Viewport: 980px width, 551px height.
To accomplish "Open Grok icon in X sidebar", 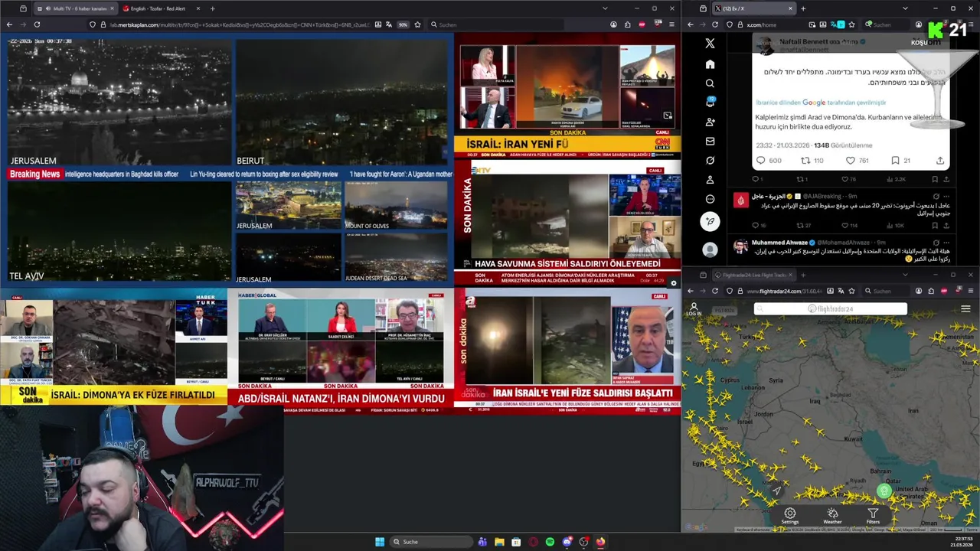I will (x=710, y=161).
